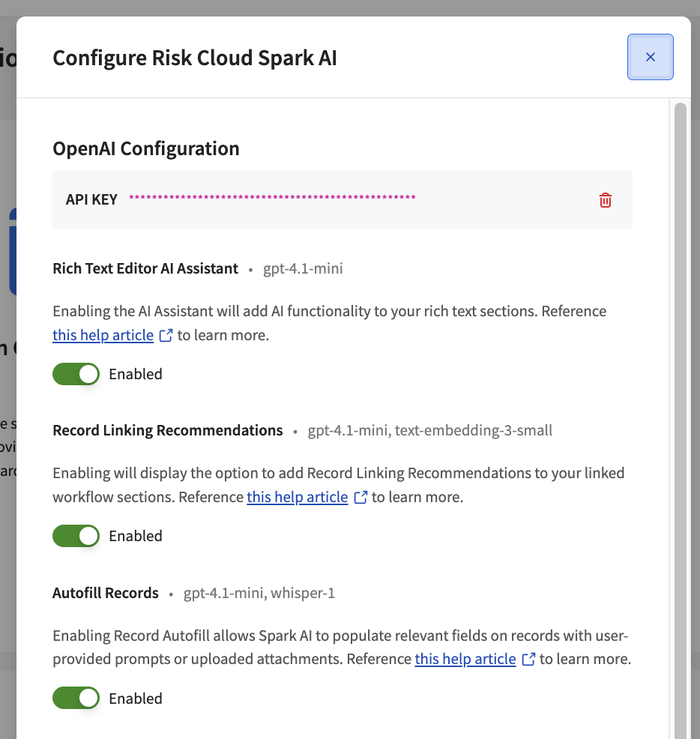Click external link icon after Autofill help article

coord(528,660)
